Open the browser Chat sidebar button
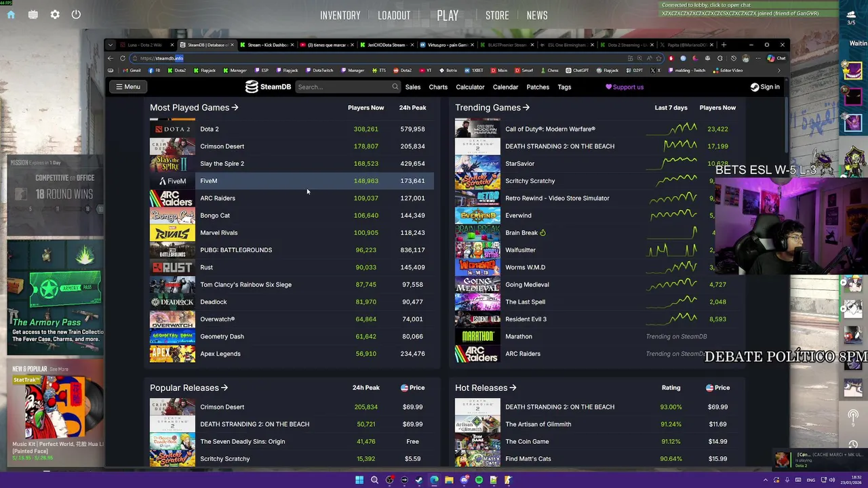Image resolution: width=868 pixels, height=488 pixels. (x=777, y=58)
